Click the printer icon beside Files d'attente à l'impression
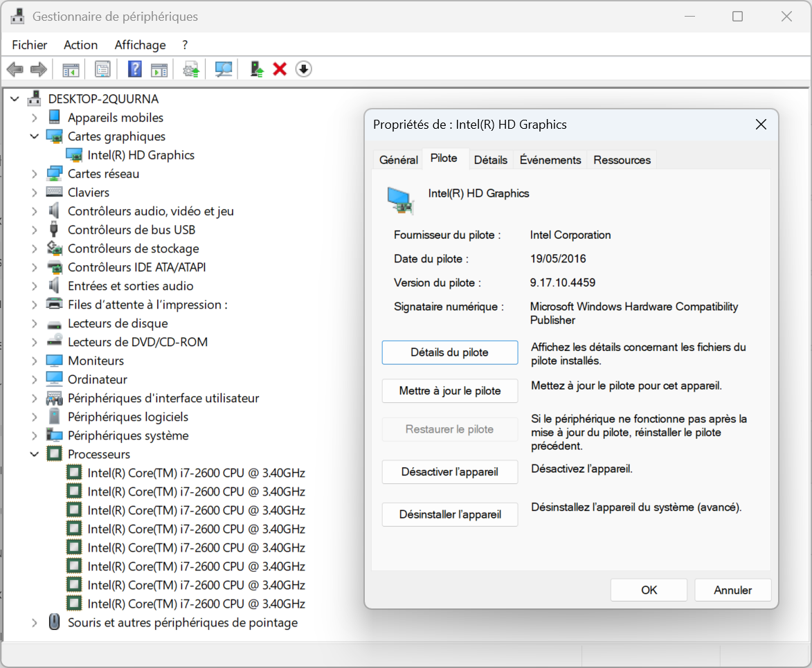This screenshot has width=812, height=668. (x=55, y=304)
